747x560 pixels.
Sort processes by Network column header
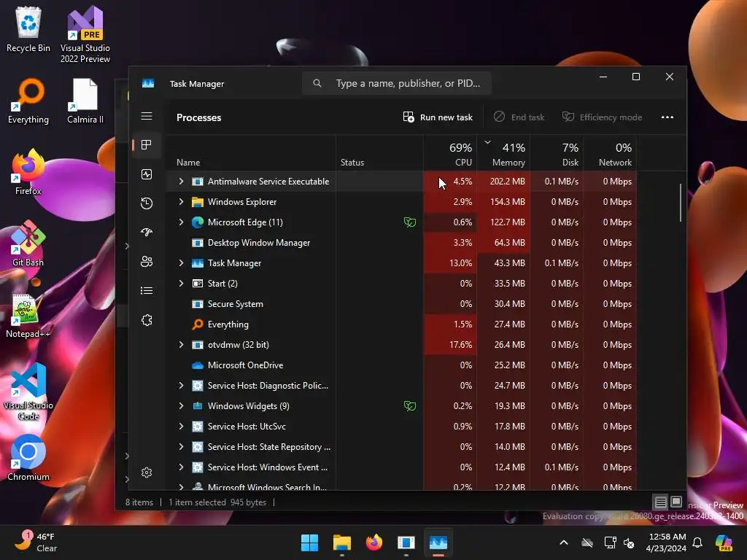click(x=611, y=153)
